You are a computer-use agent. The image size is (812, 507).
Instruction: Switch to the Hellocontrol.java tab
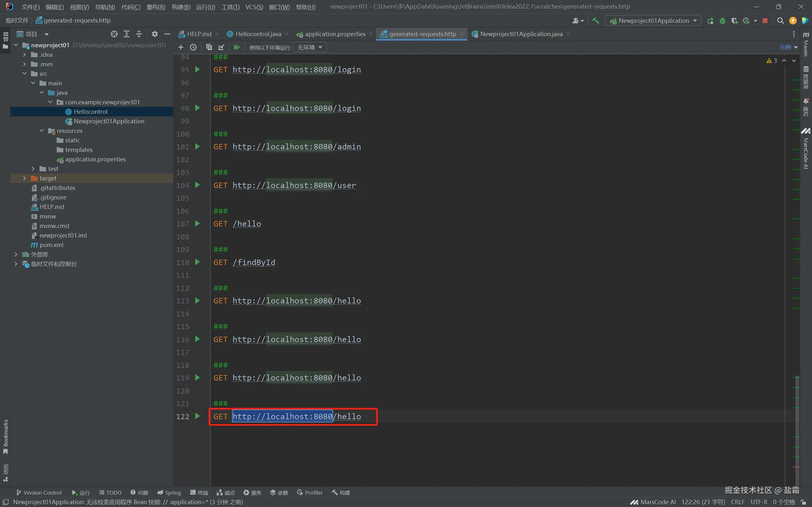(x=258, y=34)
